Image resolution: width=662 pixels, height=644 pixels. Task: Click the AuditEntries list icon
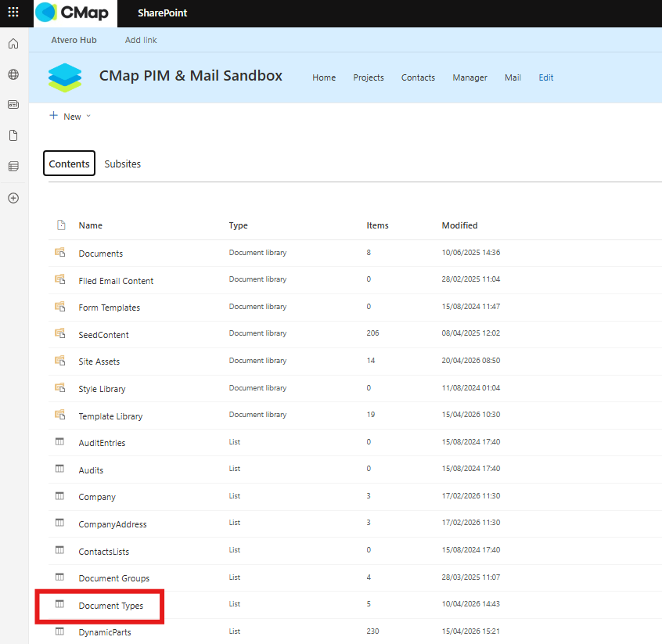point(60,441)
